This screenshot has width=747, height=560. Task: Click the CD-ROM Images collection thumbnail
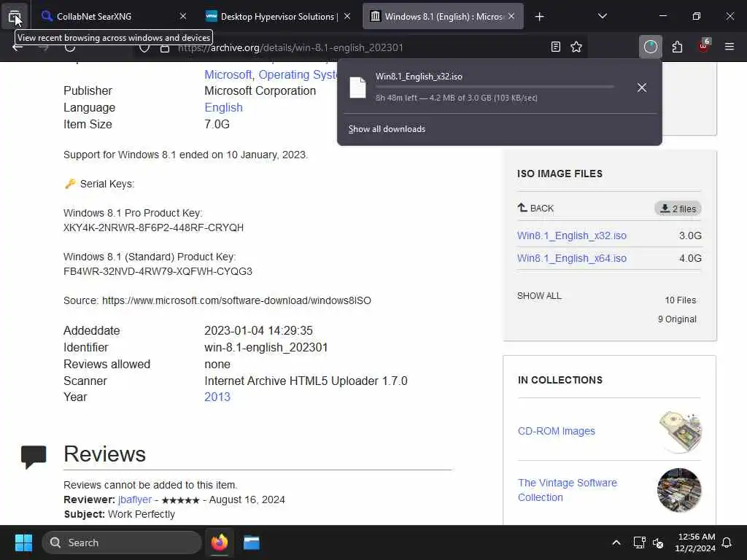pyautogui.click(x=680, y=432)
